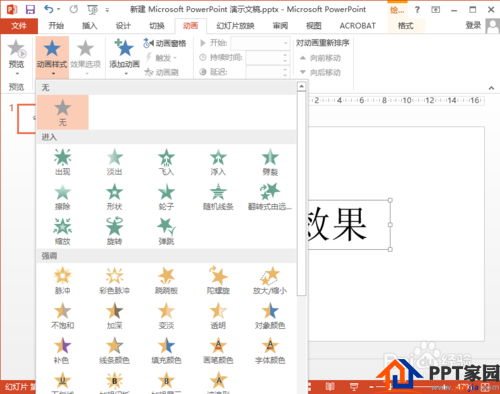
Task: Open the 添加动画 add animation dropdown
Action: (124, 57)
